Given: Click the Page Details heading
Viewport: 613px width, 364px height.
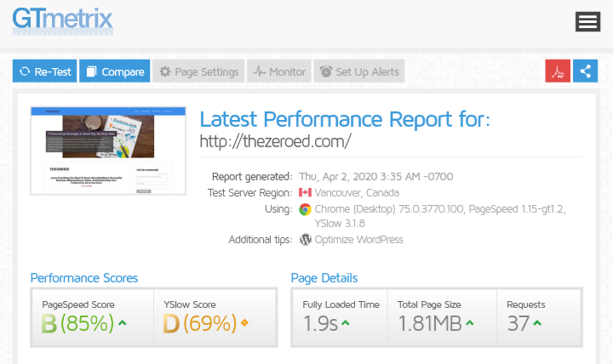Looking at the screenshot, I should [324, 278].
